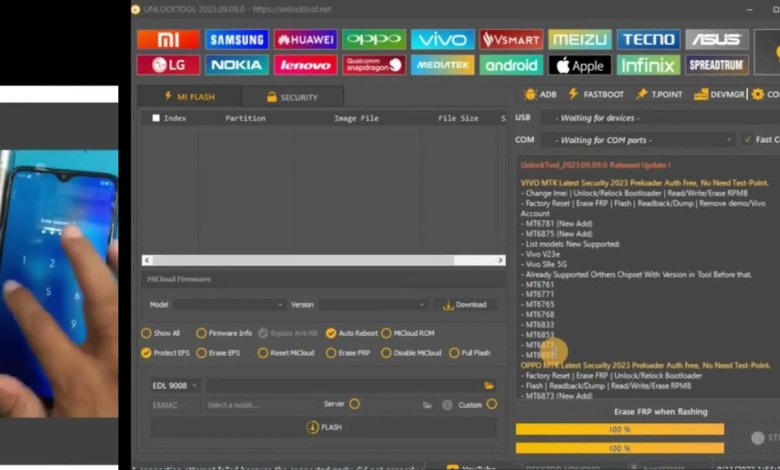Select the Huawei brand logo
Viewport: 780px width, 470px height.
305,39
